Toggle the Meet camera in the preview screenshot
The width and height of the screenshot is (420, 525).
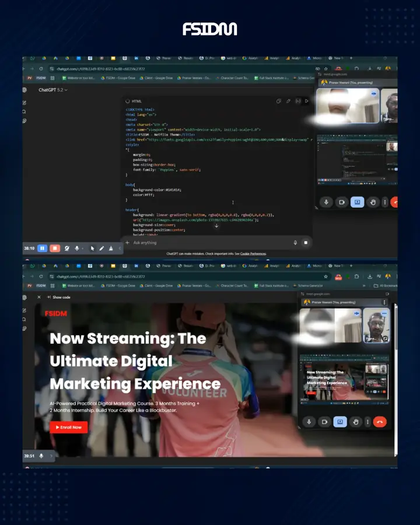pos(324,422)
